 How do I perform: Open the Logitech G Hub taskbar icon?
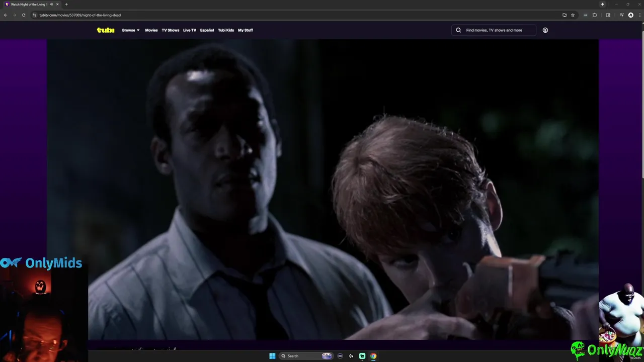point(351,356)
